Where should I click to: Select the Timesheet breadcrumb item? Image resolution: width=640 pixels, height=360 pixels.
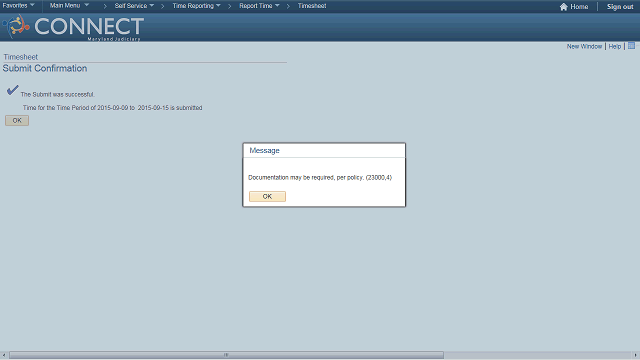point(312,6)
